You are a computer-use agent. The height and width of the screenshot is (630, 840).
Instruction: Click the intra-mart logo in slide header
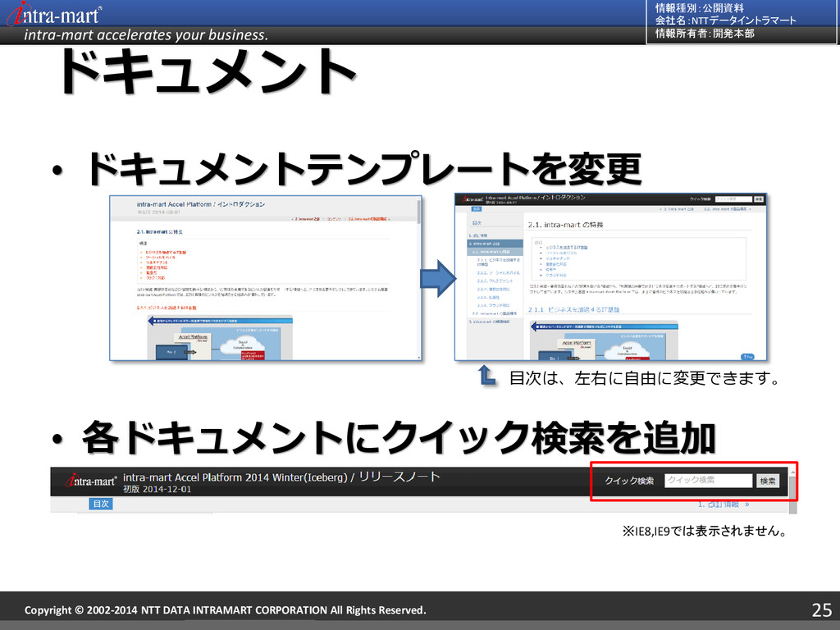[x=53, y=13]
